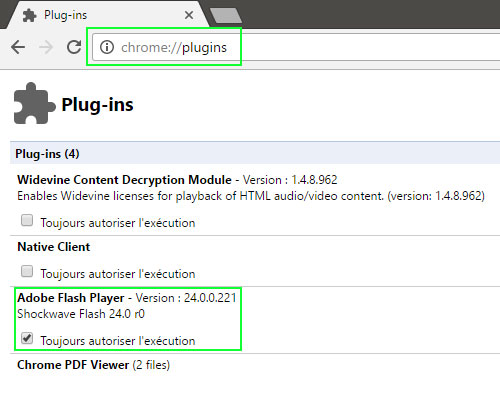This screenshot has width=500, height=400.
Task: Reload the plugins page
Action: coord(74,47)
